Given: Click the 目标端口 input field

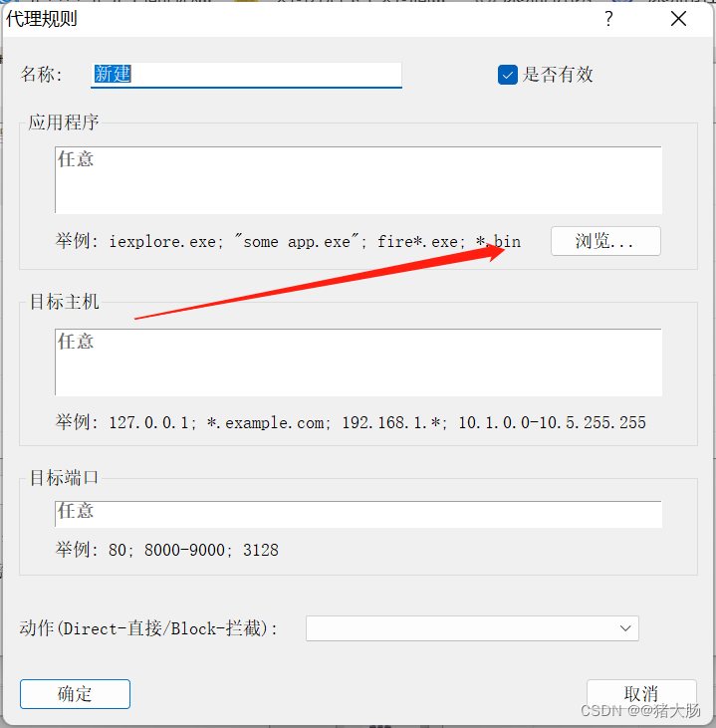Looking at the screenshot, I should (x=358, y=514).
